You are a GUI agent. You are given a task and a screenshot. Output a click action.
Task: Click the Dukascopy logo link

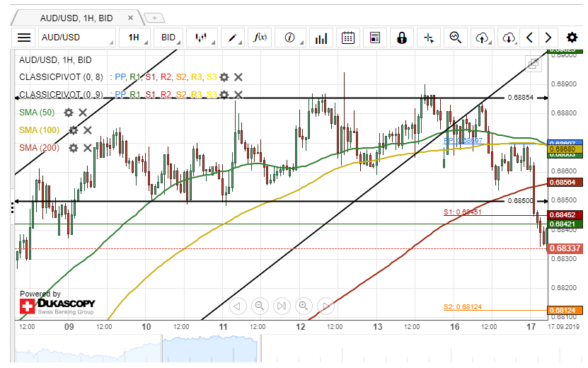click(57, 306)
